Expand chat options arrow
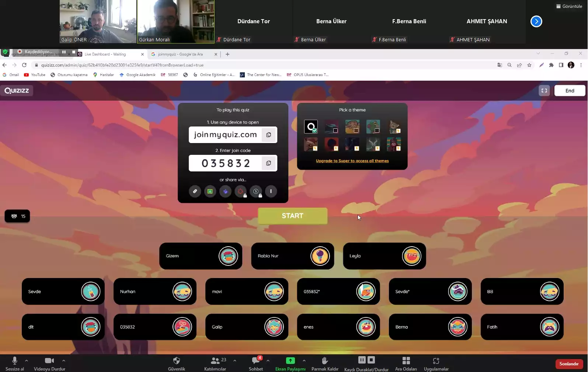The height and width of the screenshot is (372, 588). tap(268, 361)
